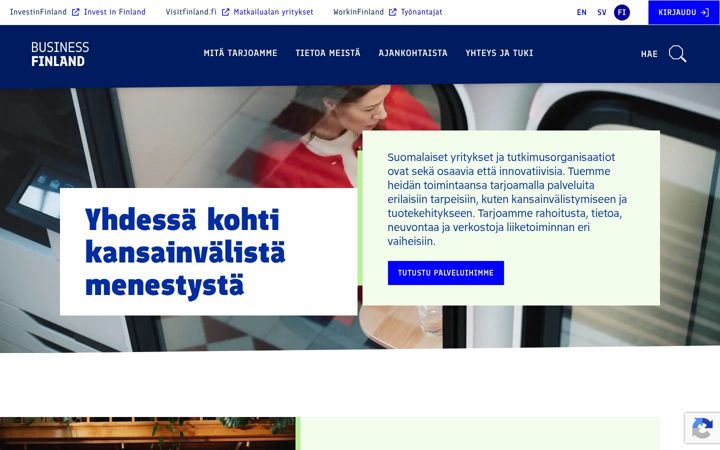Click the Visitfinland.fi text label
Image resolution: width=720 pixels, height=450 pixels.
(191, 12)
